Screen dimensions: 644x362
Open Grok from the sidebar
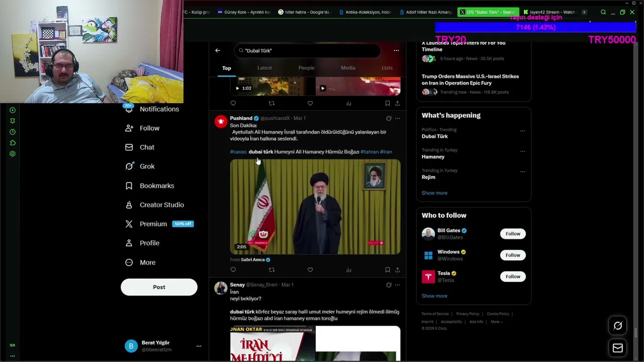click(x=140, y=166)
